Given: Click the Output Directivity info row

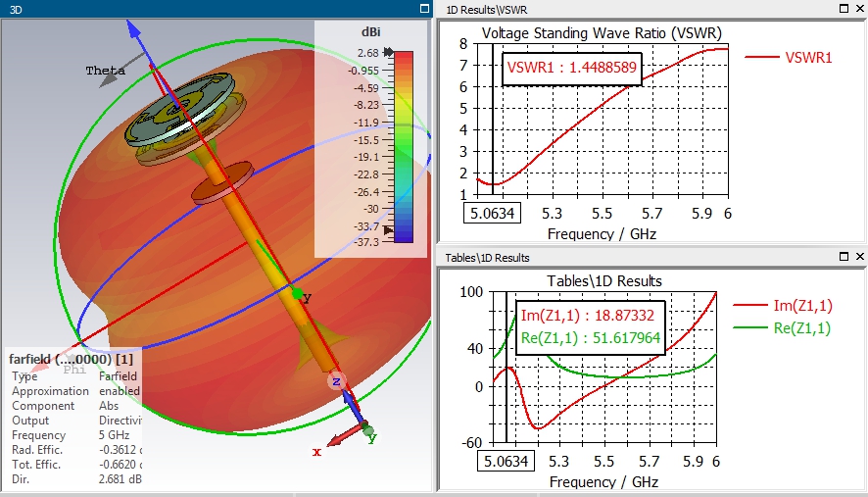Looking at the screenshot, I should click(76, 421).
